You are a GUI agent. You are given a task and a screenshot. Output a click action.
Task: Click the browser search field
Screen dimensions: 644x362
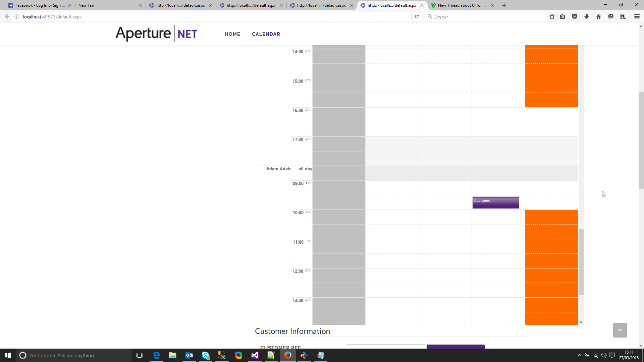pos(486,17)
